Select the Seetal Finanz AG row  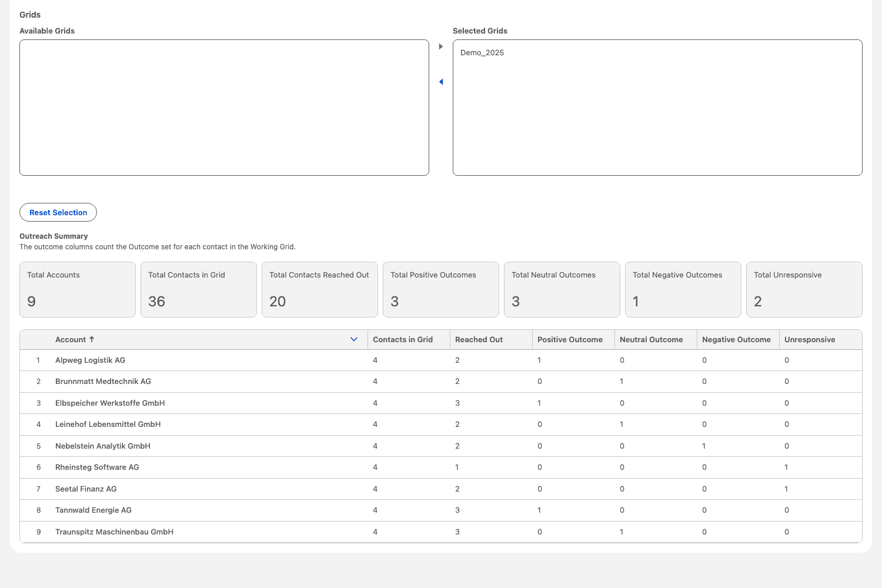[x=441, y=489]
